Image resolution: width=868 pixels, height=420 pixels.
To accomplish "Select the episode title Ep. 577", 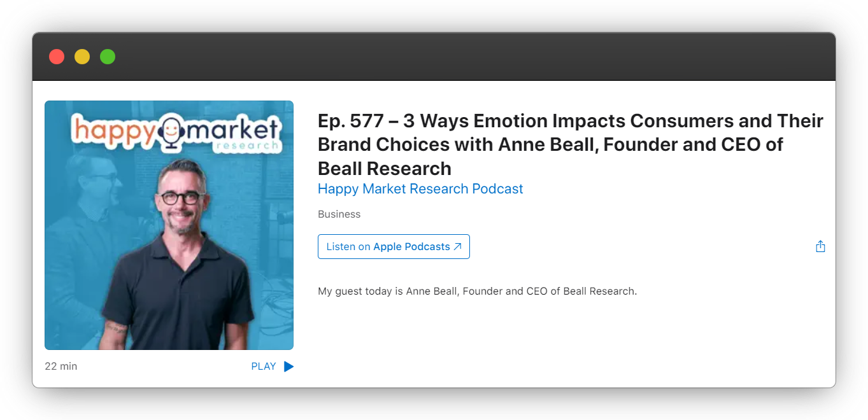I will pyautogui.click(x=570, y=144).
